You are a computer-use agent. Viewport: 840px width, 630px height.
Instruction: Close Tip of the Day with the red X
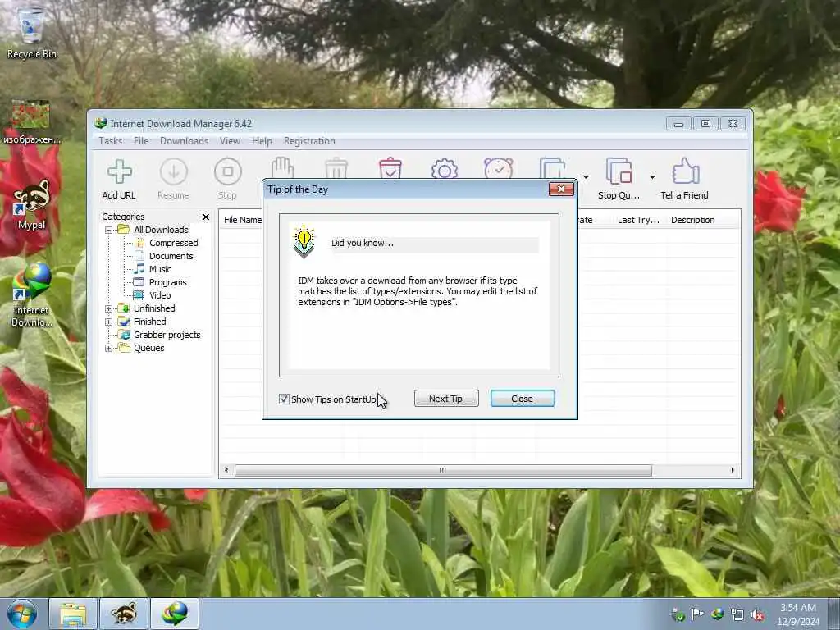click(561, 189)
